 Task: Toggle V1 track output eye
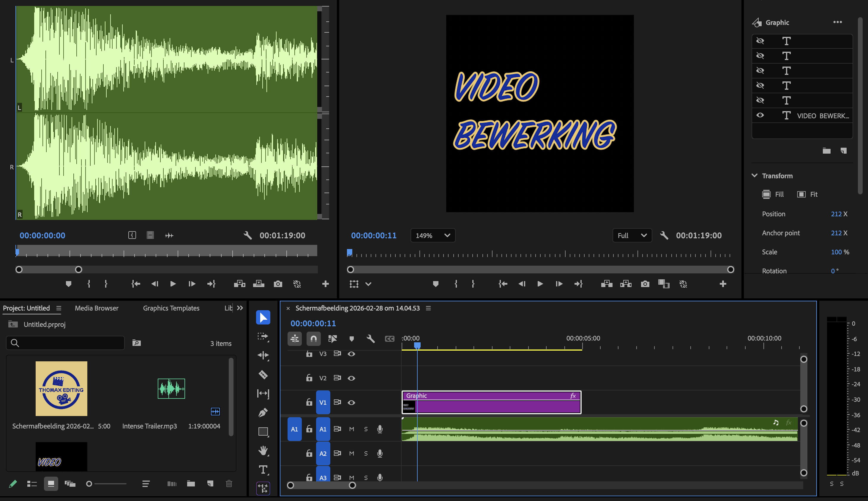(351, 402)
